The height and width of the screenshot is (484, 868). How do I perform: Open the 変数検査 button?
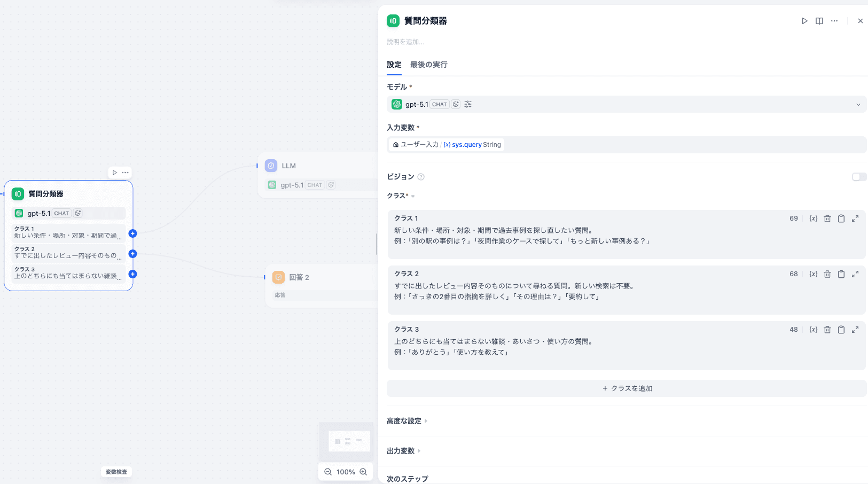(116, 472)
